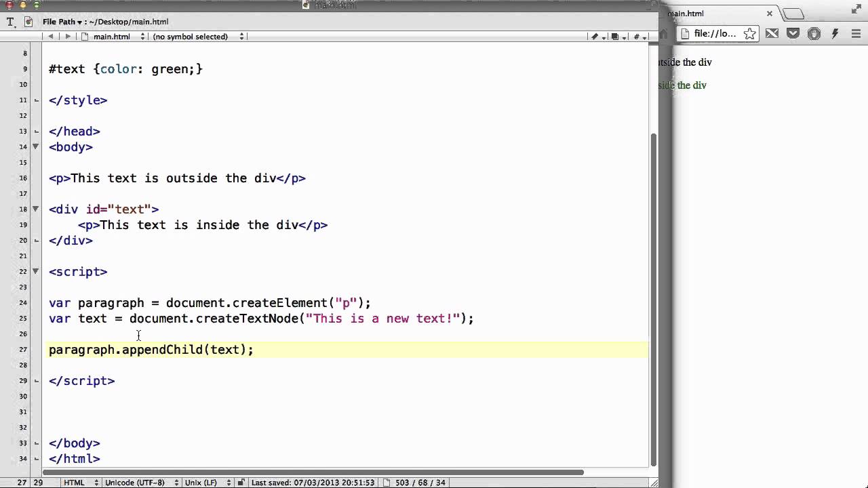This screenshot has width=868, height=488.
Task: Collapse the div end fold marker, line 20
Action: [36, 241]
